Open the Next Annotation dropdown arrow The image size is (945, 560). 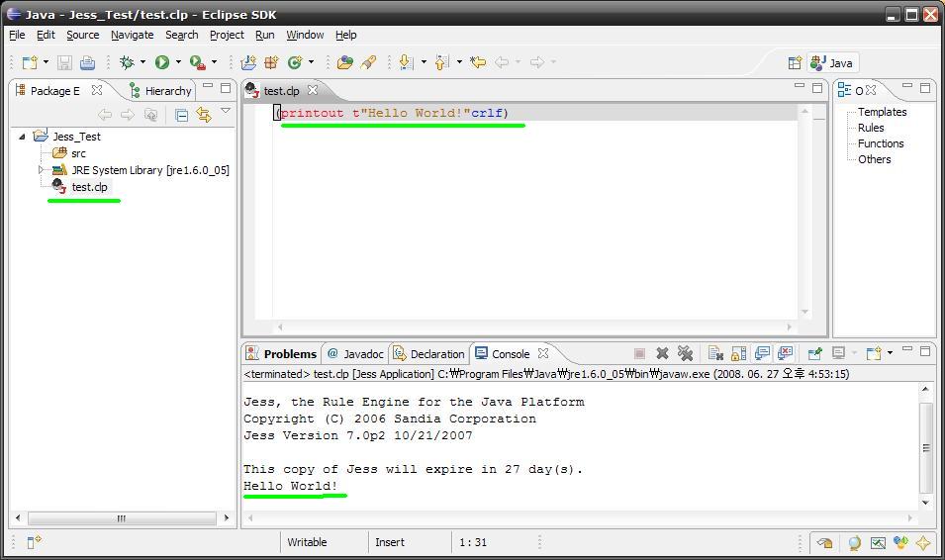(x=424, y=62)
